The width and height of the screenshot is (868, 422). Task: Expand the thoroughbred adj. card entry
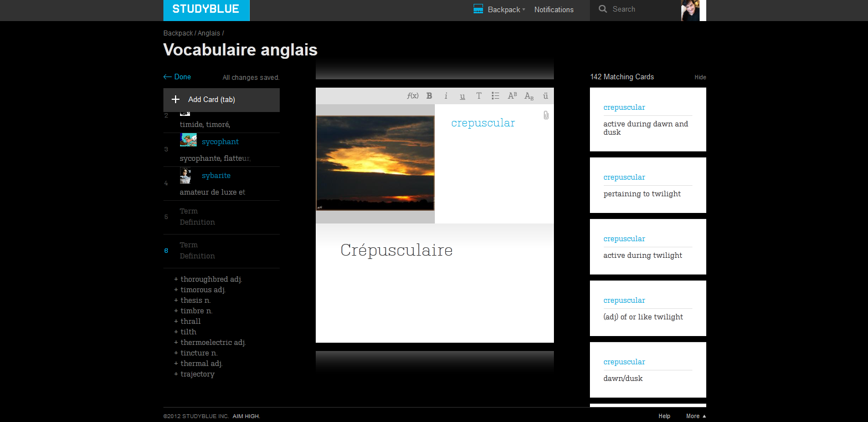(x=212, y=279)
